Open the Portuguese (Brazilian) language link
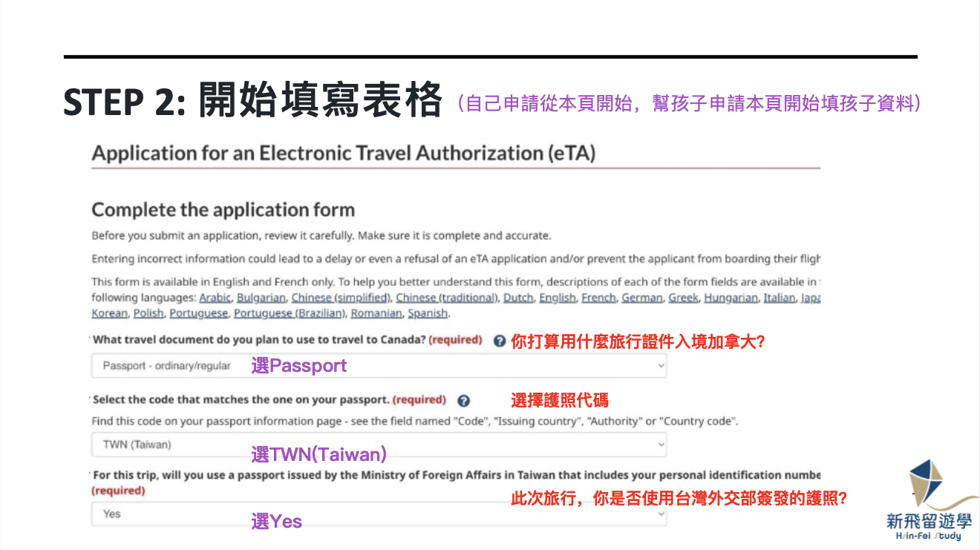This screenshot has width=980, height=550. pyautogui.click(x=290, y=313)
